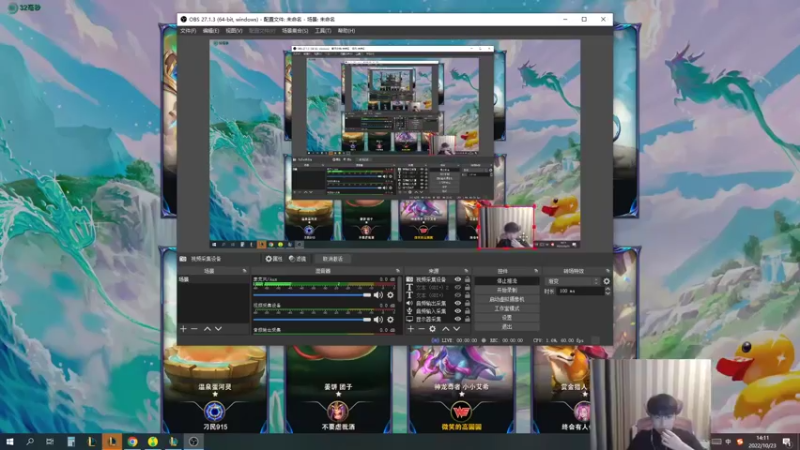Open the 帮助(H) menu

pyautogui.click(x=346, y=31)
